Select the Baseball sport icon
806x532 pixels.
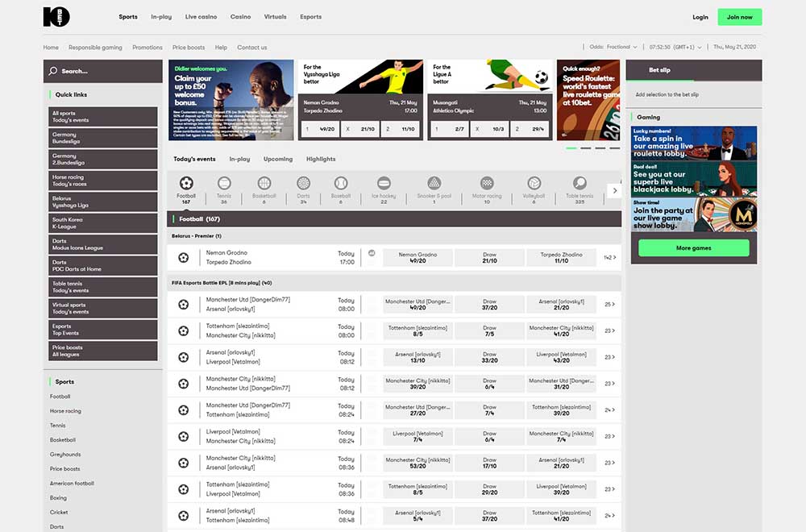pyautogui.click(x=341, y=183)
